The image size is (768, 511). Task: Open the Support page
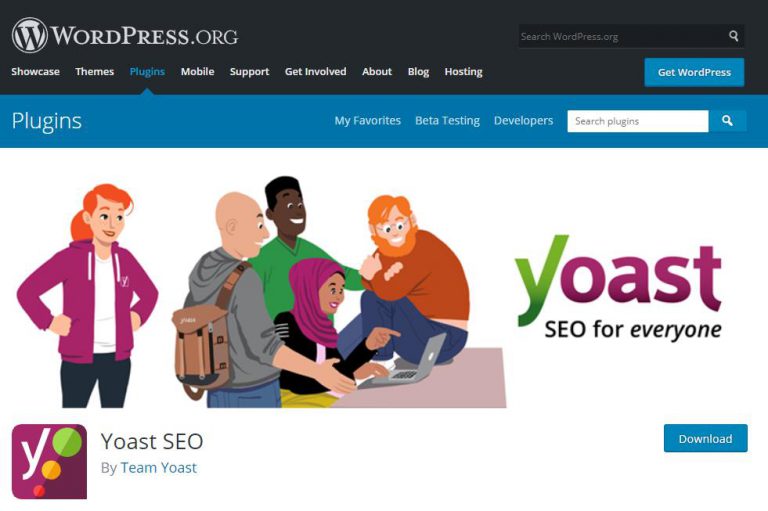click(x=249, y=72)
